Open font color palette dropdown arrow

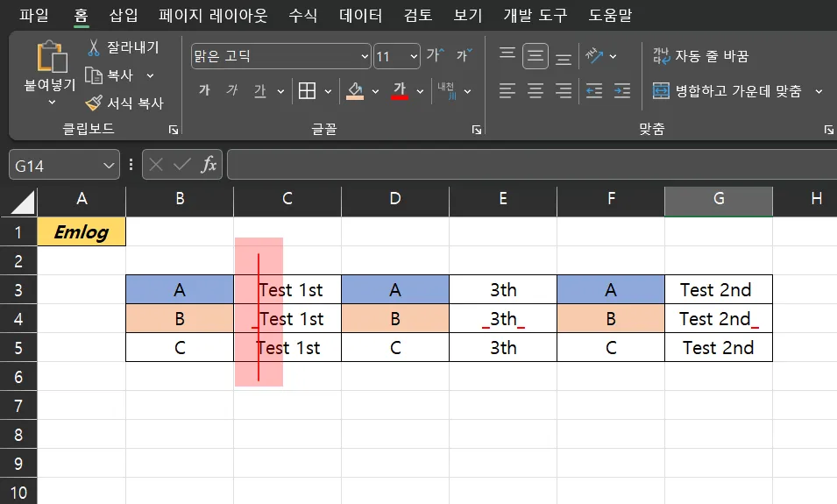coord(420,91)
